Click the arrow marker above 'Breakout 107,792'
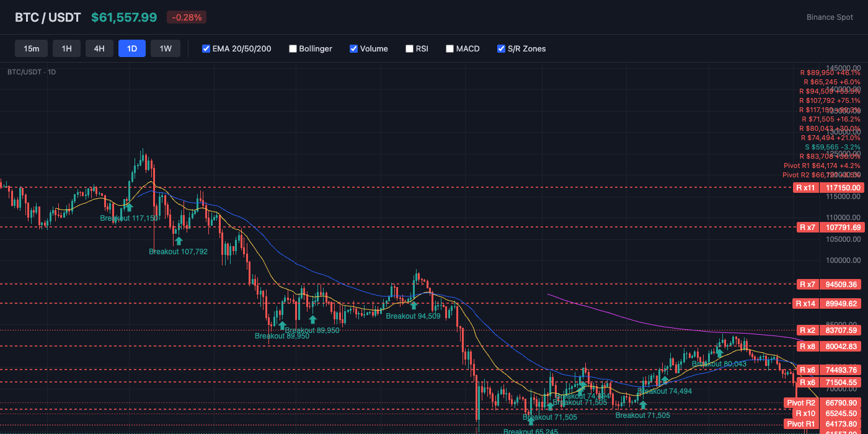This screenshot has width=868, height=434. (179, 240)
